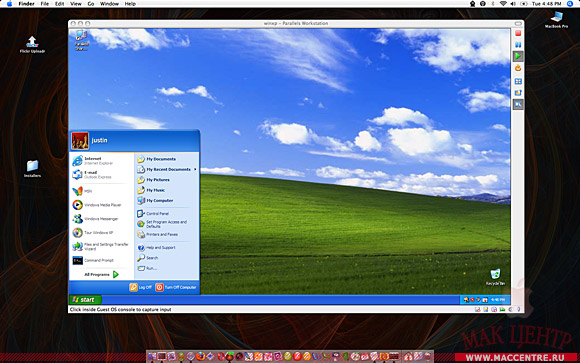Open My Computer

tap(155, 201)
